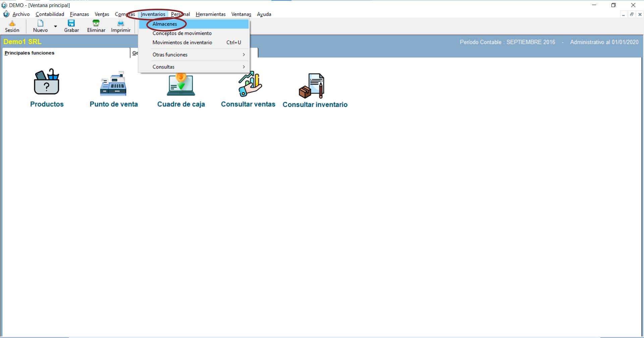This screenshot has height=338, width=644.
Task: Launch Punto de venta cash register icon
Action: coord(113,84)
